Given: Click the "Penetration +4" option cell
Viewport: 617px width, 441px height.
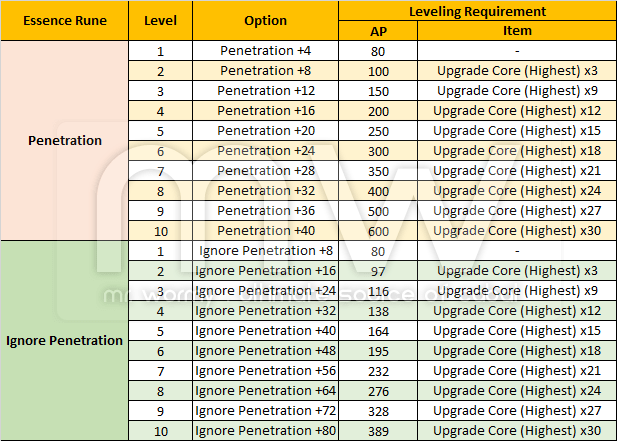Looking at the screenshot, I should pos(265,50).
